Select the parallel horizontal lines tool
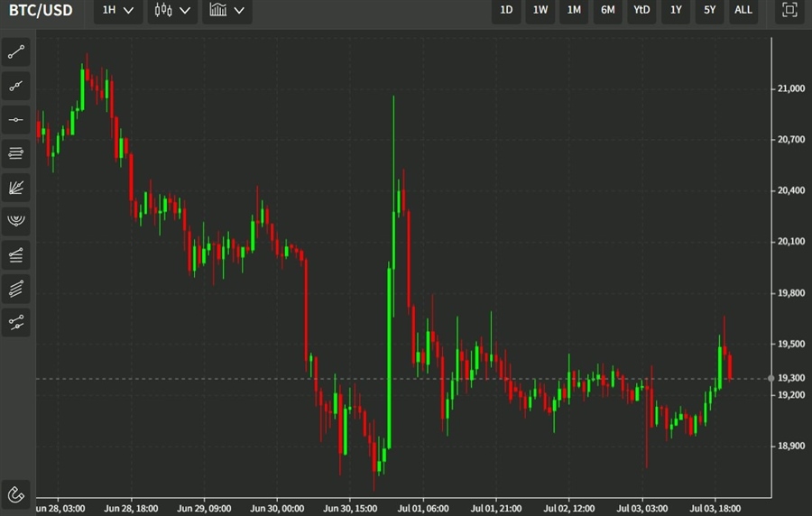 [x=16, y=153]
